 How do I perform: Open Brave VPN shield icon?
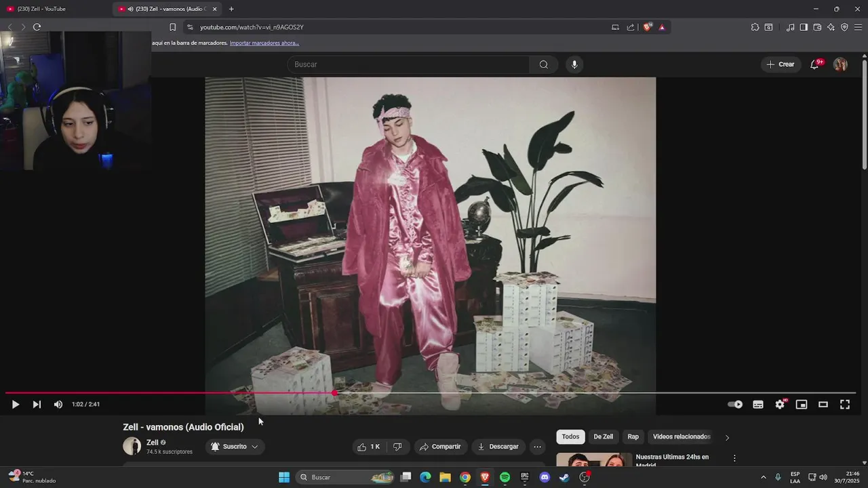coord(844,27)
